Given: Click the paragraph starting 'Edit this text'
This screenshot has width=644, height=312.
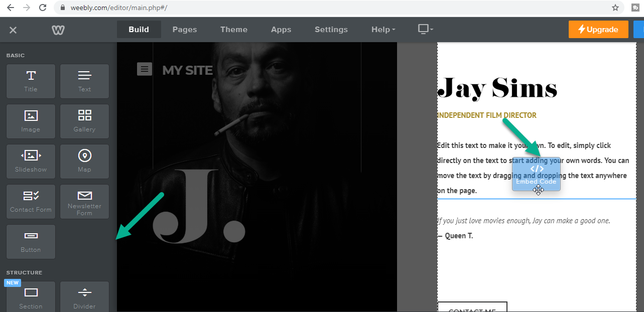Looking at the screenshot, I should [x=533, y=168].
